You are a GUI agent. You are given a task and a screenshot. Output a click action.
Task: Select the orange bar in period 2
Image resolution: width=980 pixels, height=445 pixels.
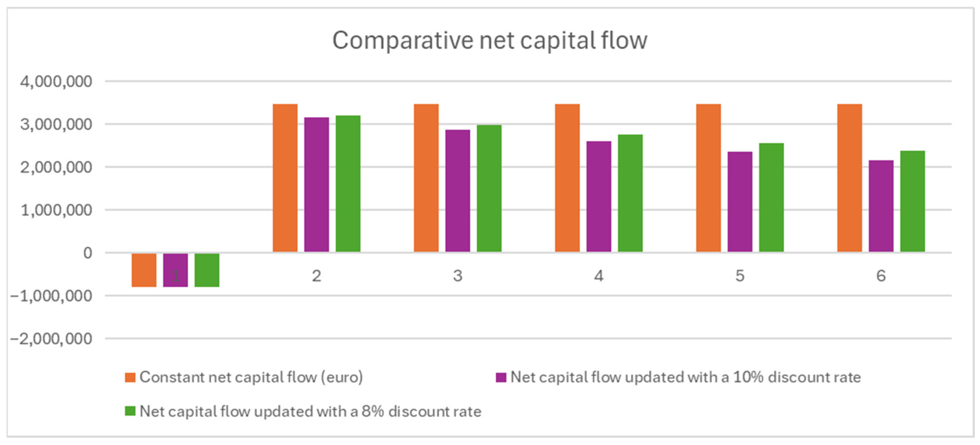click(285, 178)
